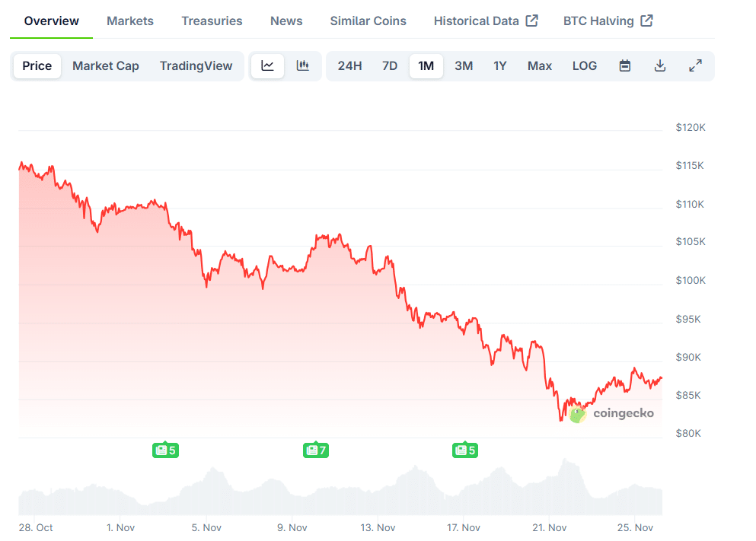Select the 7D timeframe option
This screenshot has height=541, width=756.
click(389, 66)
